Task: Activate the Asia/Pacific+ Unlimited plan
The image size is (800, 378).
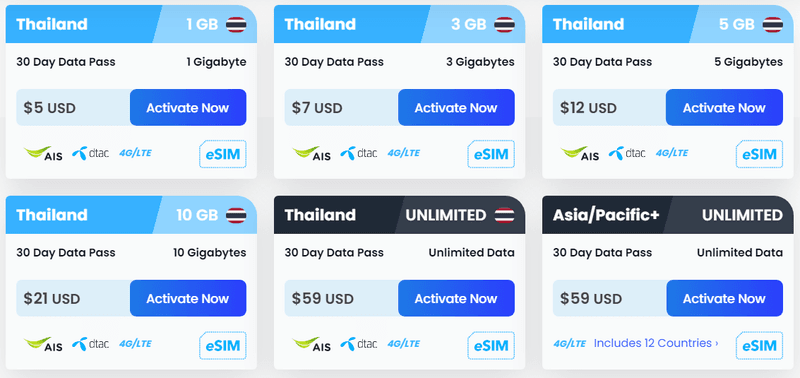Action: (724, 298)
